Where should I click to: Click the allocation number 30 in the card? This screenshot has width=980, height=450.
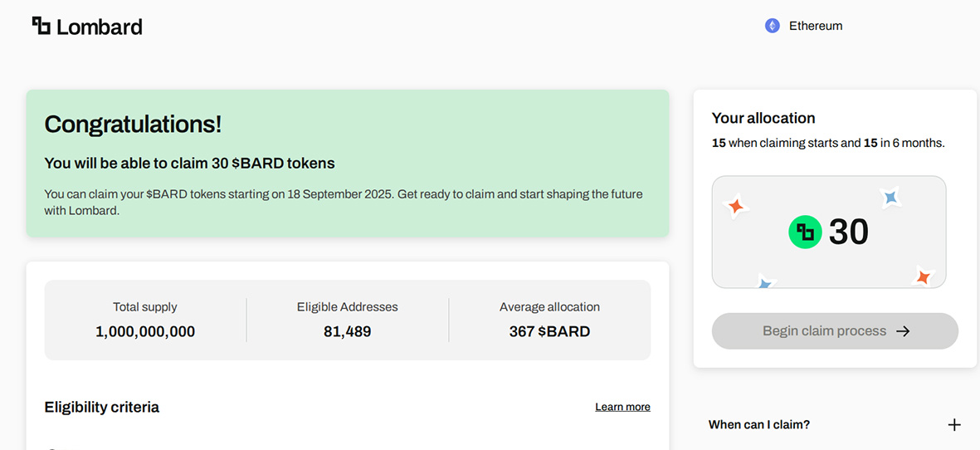(848, 232)
